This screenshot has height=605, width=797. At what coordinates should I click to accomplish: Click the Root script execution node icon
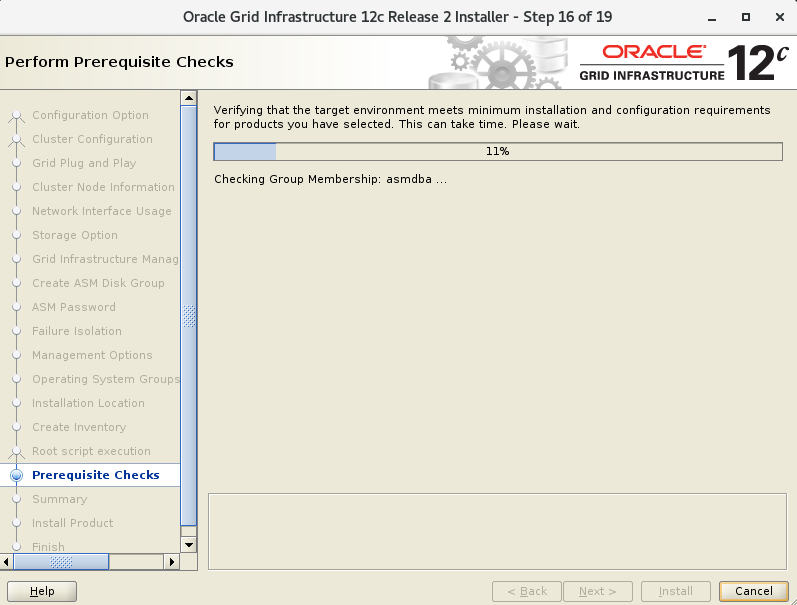16,451
